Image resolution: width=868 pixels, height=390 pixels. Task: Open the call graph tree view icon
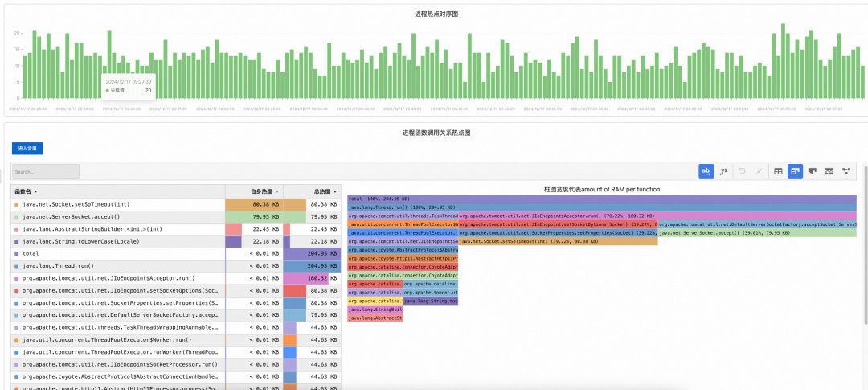(846, 171)
